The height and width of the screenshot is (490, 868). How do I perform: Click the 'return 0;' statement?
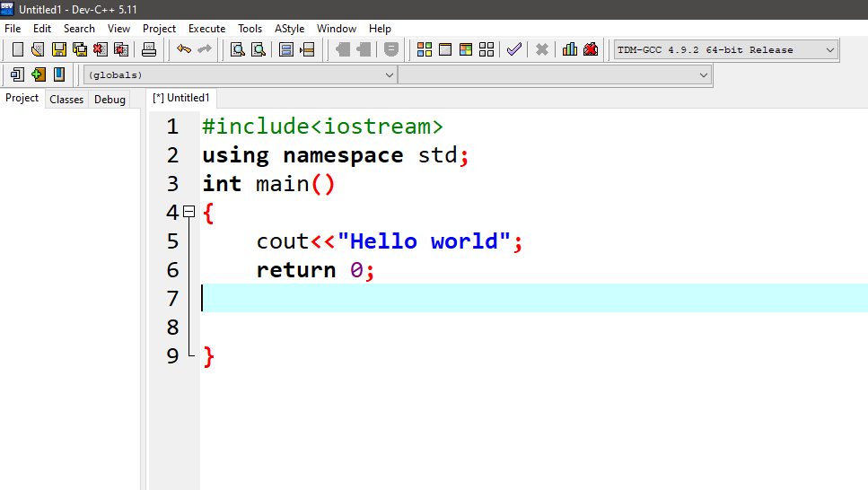click(316, 270)
